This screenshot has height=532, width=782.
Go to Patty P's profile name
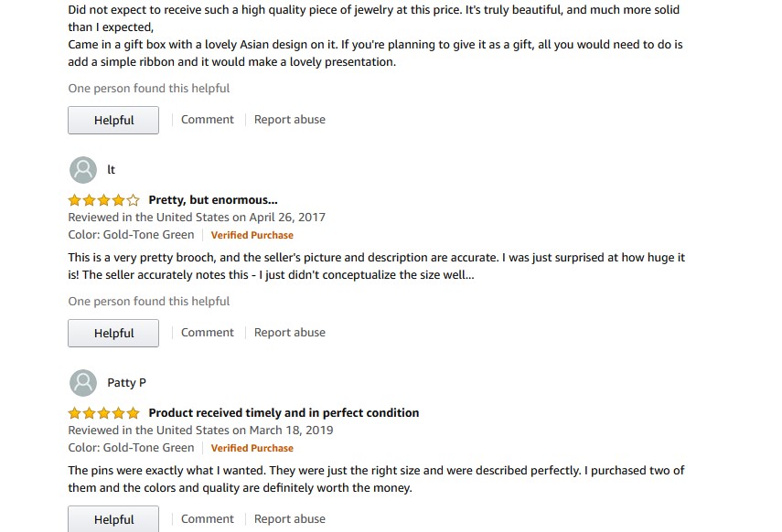pos(126,383)
